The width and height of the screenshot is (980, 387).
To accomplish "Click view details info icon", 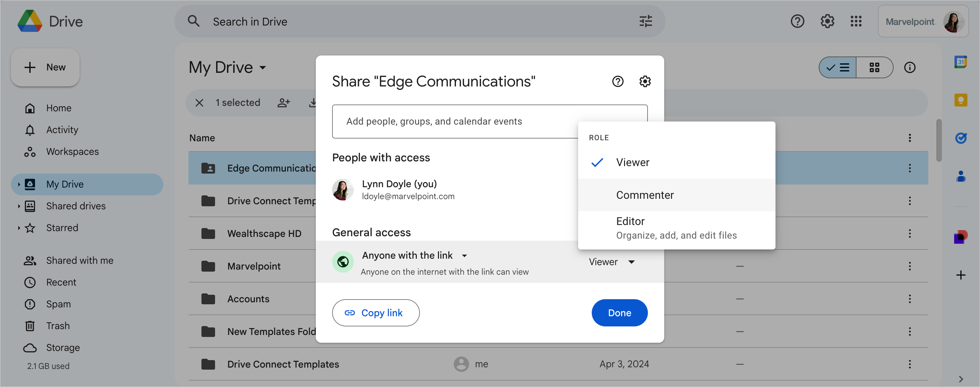I will [x=909, y=68].
